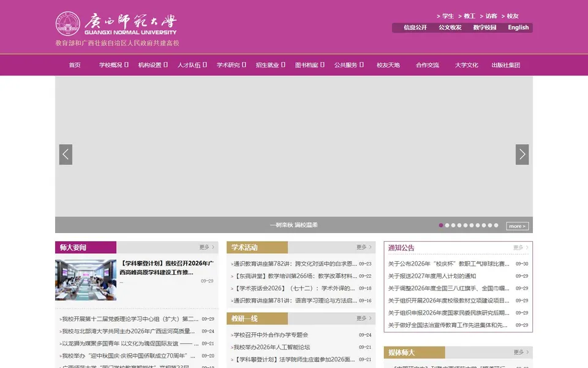Select the fifth carousel dot indicator
The height and width of the screenshot is (368, 588).
coord(466,225)
